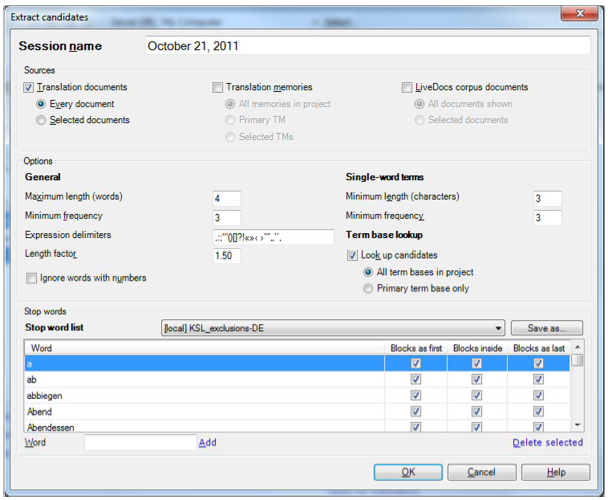608x500 pixels.
Task: Open Help for Extract candidates
Action: [556, 472]
